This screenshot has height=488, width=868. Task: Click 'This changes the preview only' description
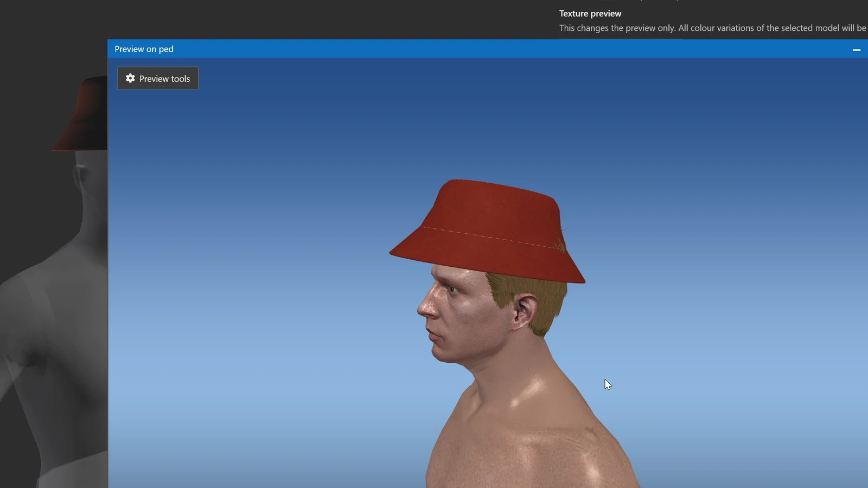(x=713, y=28)
